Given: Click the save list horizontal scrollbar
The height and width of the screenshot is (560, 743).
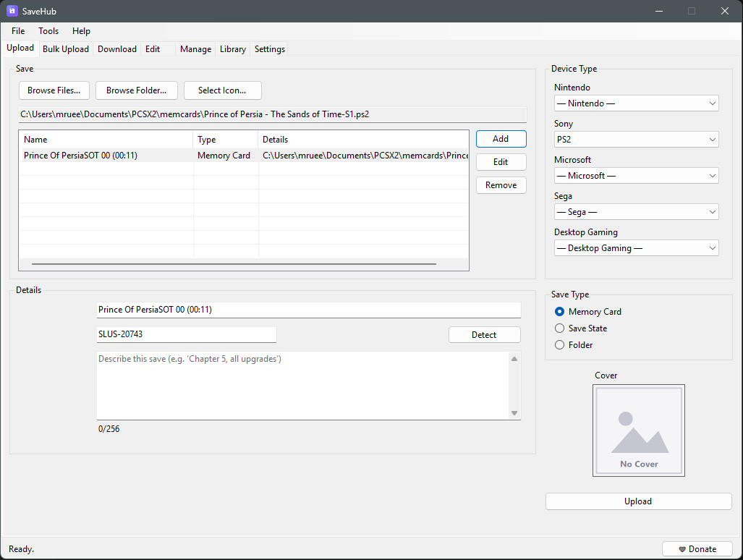Looking at the screenshot, I should click(x=234, y=264).
